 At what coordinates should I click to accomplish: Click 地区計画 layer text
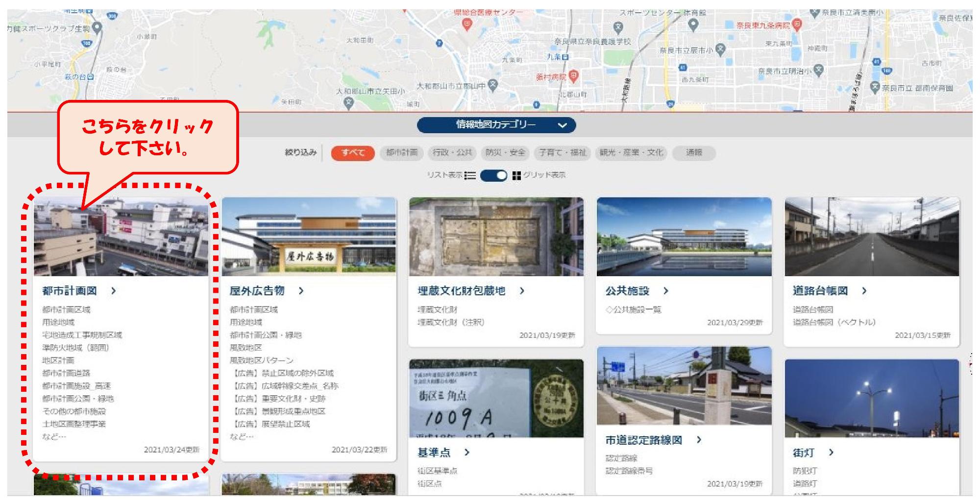(58, 360)
